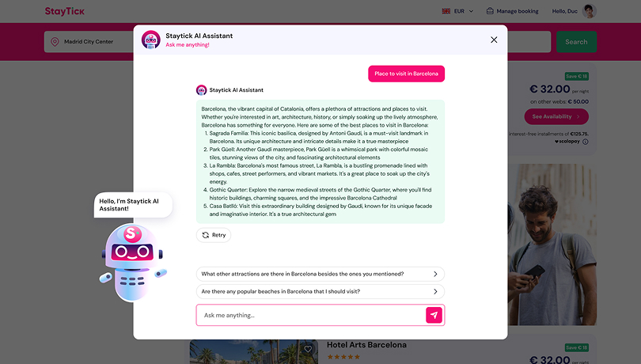This screenshot has width=641, height=364.
Task: Click the Hotel Arts Barcelona star rating
Action: click(x=343, y=357)
